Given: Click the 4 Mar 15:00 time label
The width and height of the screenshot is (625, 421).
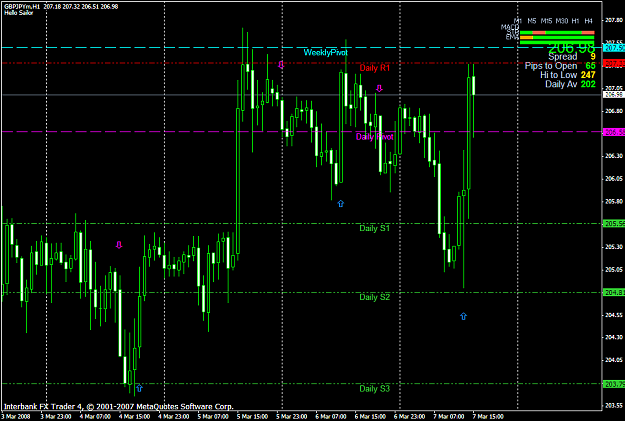Looking at the screenshot, I should [135, 417].
